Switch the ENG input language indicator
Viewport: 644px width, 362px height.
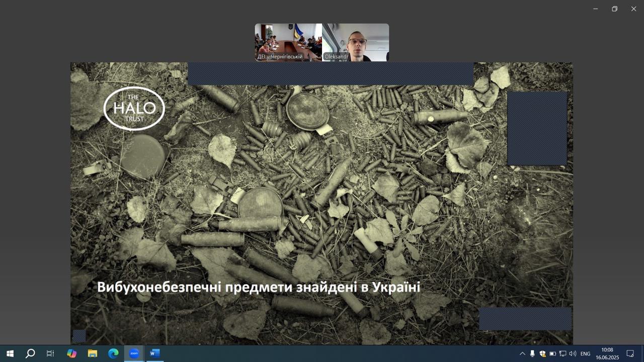(x=585, y=353)
